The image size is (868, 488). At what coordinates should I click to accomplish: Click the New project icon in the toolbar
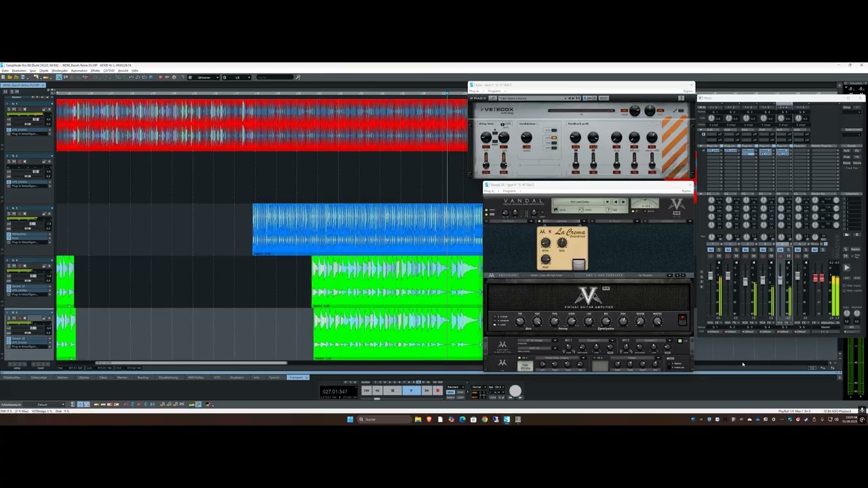3,77
